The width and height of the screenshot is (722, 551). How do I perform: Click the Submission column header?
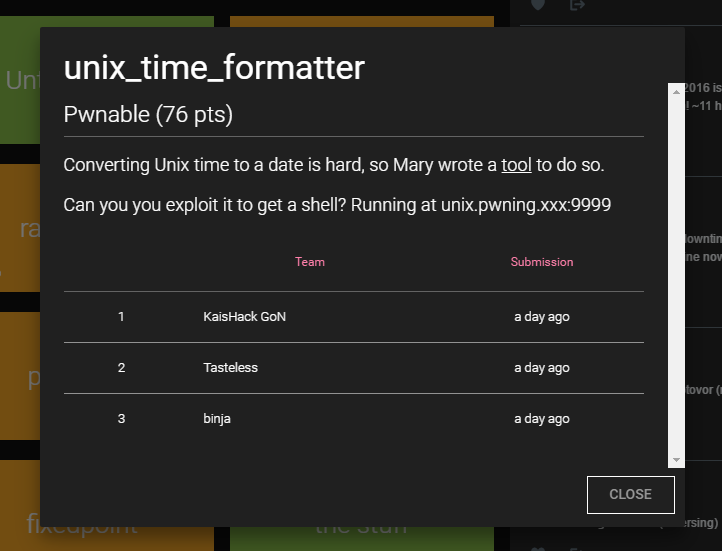coord(542,262)
